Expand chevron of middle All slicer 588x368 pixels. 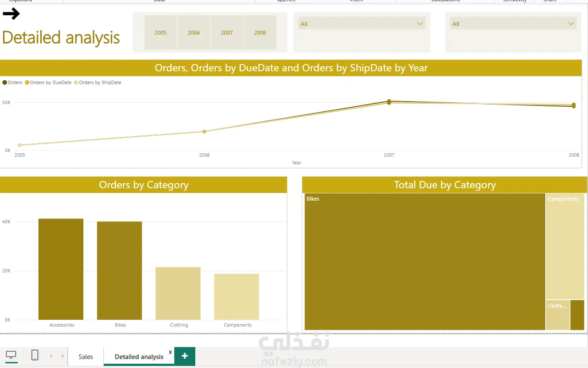pos(420,23)
